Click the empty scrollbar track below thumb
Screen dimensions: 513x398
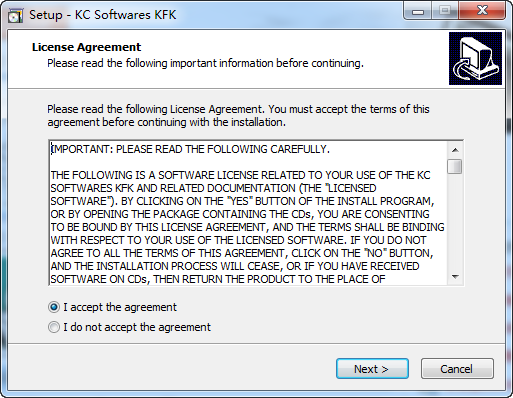[455, 222]
